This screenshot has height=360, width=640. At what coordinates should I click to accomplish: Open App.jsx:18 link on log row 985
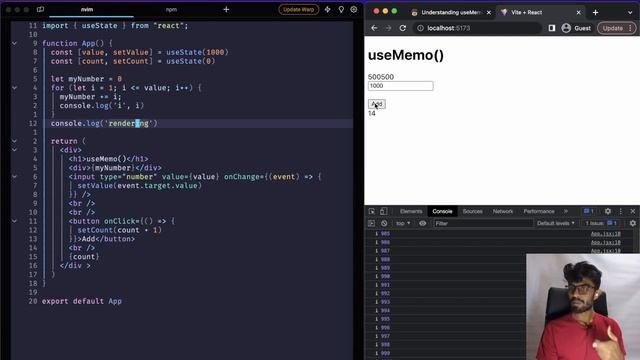[x=606, y=234]
